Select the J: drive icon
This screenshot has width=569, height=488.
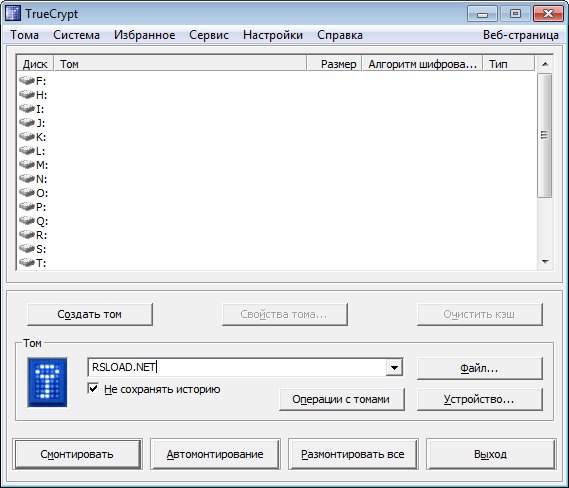click(27, 122)
